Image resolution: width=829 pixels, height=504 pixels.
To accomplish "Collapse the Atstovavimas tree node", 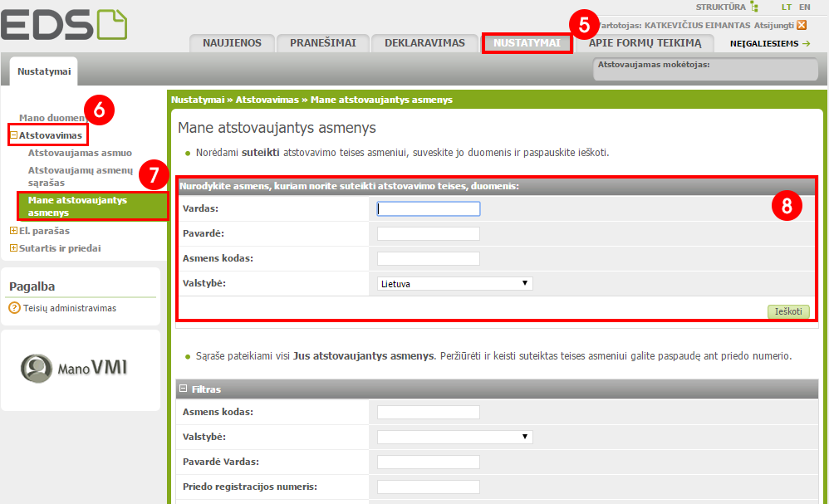I will point(13,135).
